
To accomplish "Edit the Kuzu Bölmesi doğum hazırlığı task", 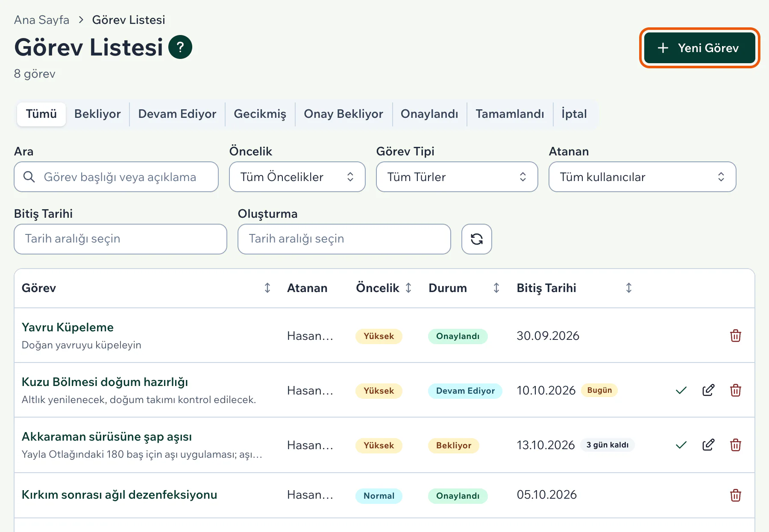I will (708, 390).
